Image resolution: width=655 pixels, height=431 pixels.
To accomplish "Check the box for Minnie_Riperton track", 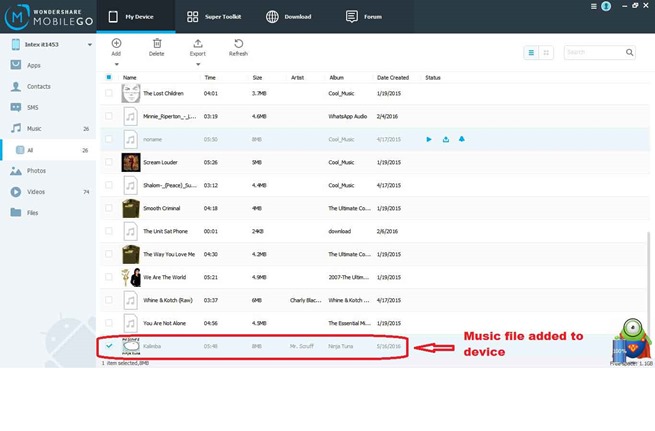I will coord(109,116).
